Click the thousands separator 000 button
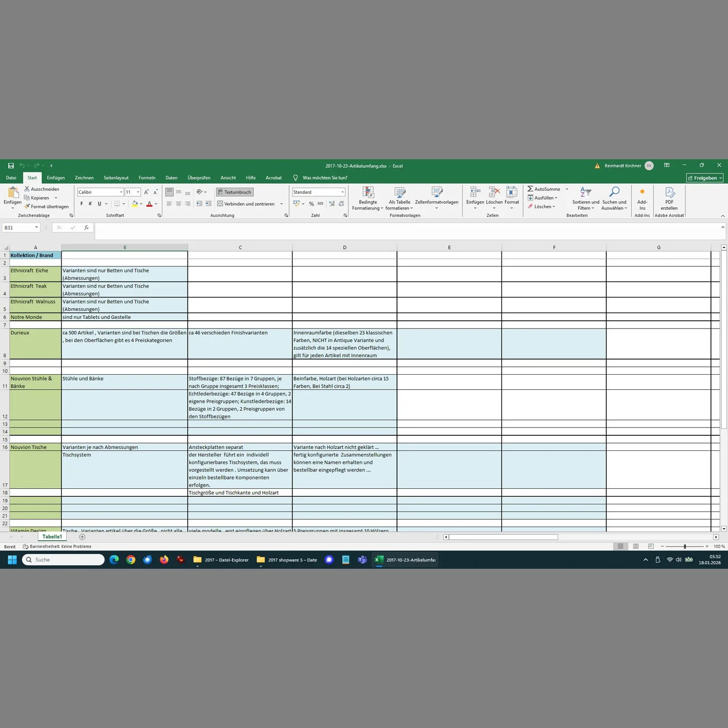728x728 pixels. [320, 204]
